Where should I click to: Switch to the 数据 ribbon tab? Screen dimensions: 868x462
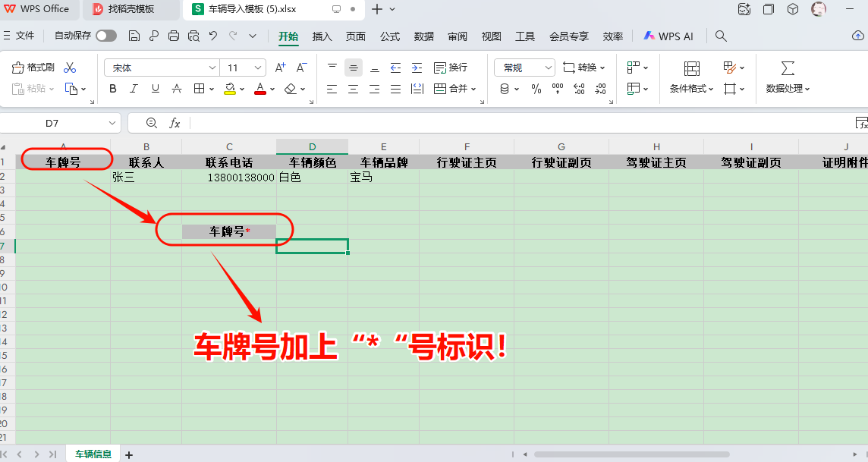coord(423,36)
